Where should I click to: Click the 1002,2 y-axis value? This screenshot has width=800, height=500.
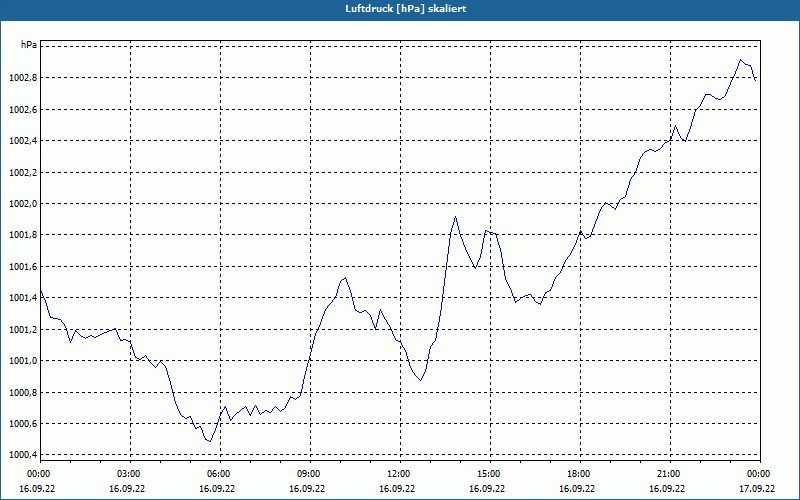point(23,172)
